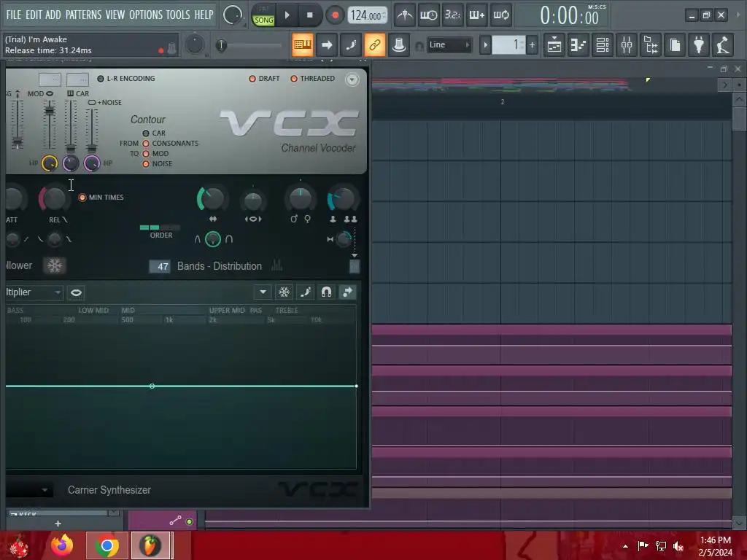Toggle MOD in Contour section
Screen dimensions: 747x560
click(x=156, y=153)
